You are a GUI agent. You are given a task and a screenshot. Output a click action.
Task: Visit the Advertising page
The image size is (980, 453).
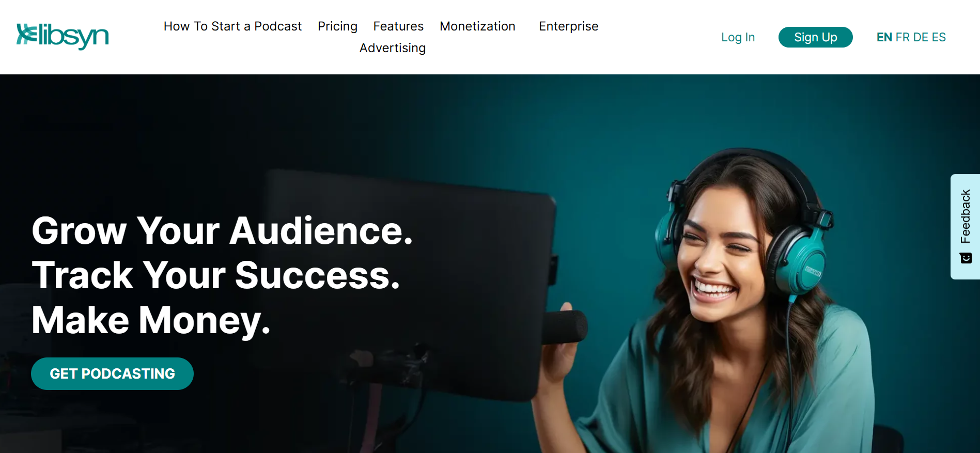point(393,48)
